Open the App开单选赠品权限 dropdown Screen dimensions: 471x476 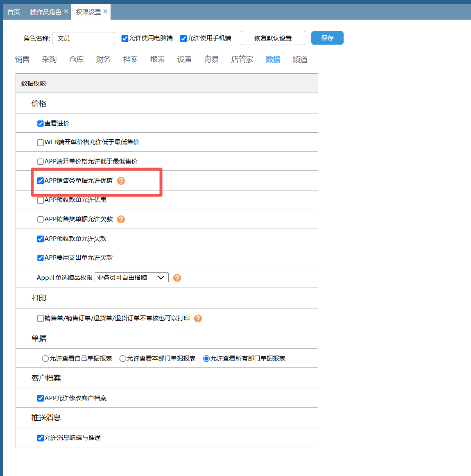pyautogui.click(x=131, y=277)
